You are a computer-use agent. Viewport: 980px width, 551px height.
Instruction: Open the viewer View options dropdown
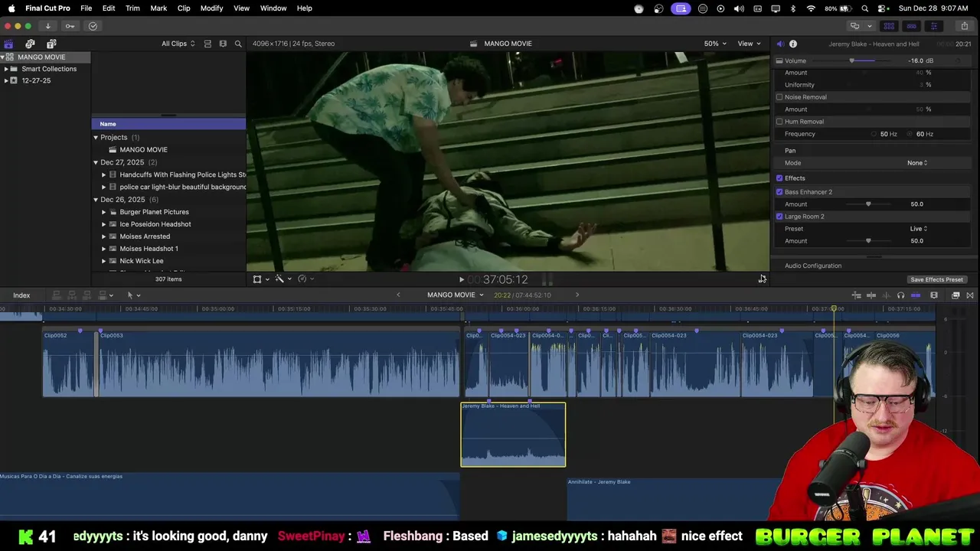[749, 44]
